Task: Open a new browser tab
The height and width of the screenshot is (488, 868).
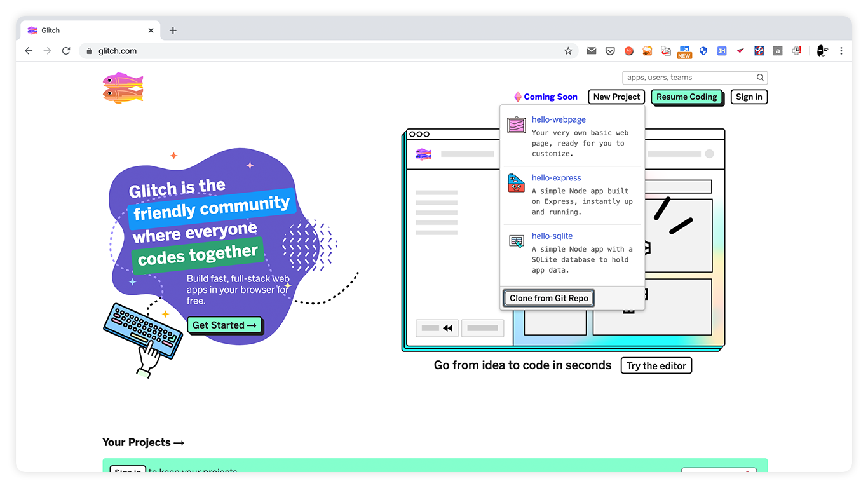Action: pos(173,30)
